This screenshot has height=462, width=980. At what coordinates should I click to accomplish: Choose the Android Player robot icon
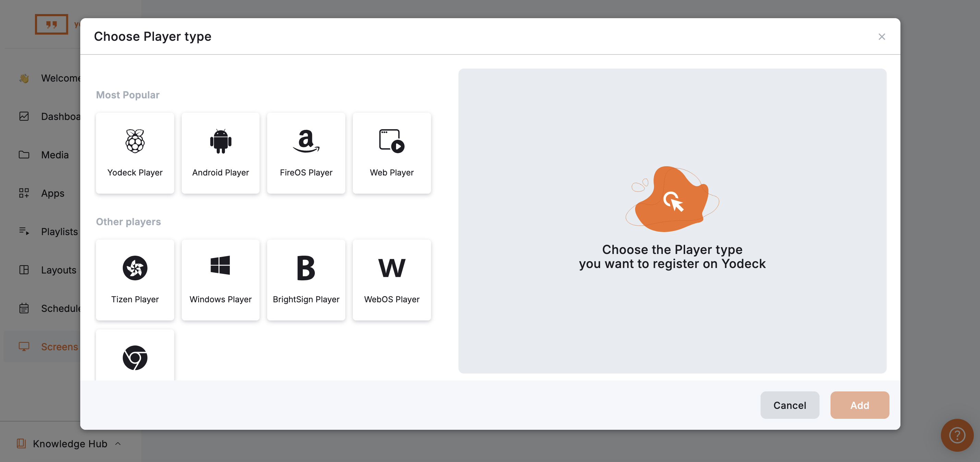[220, 141]
